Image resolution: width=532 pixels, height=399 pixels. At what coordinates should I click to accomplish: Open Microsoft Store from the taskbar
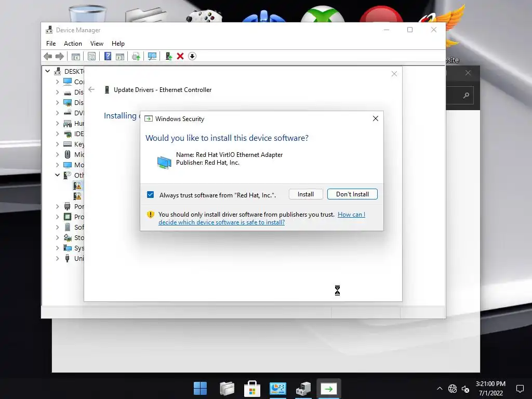click(x=252, y=389)
